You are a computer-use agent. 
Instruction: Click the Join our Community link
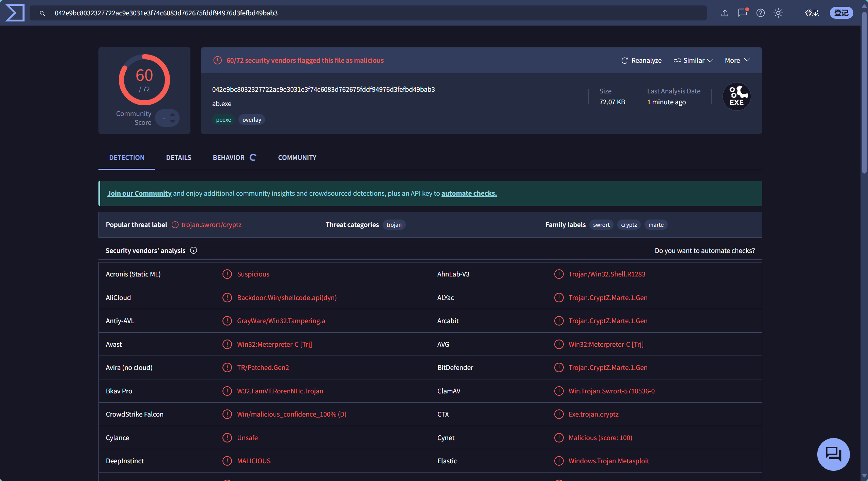[x=139, y=193]
